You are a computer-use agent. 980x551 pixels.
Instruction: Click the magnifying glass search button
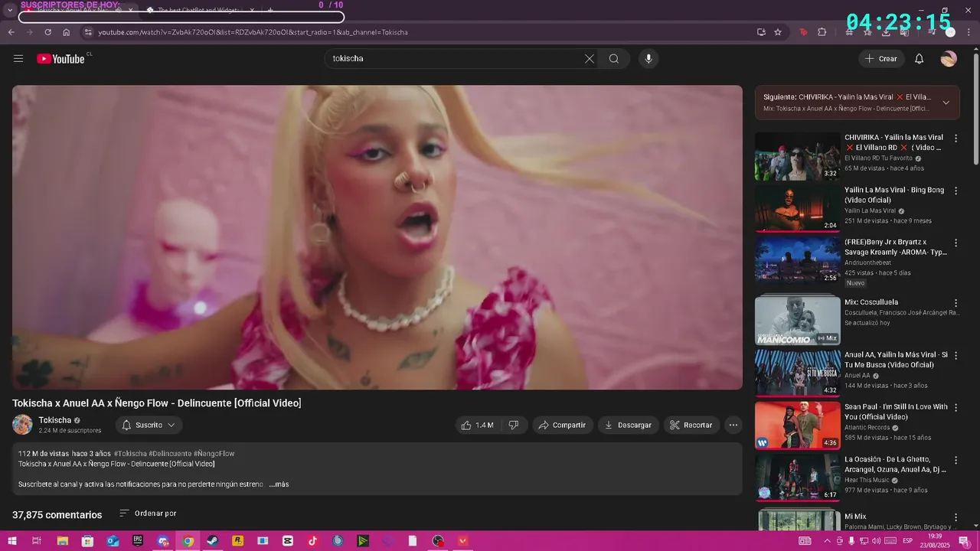pos(614,59)
